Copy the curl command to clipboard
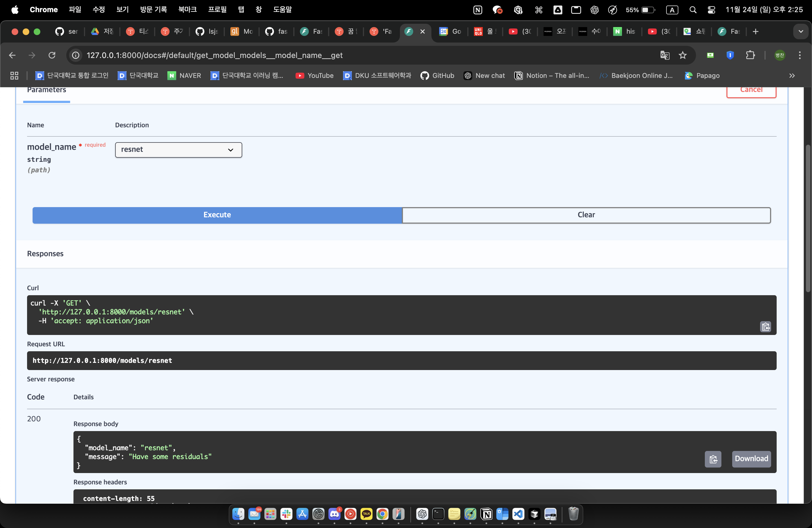Viewport: 812px width, 528px height. tap(765, 327)
